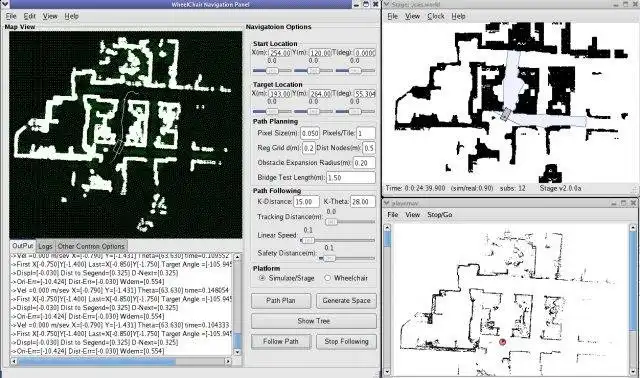
Task: Click Bridge Test Length(m) field
Action: click(x=351, y=178)
